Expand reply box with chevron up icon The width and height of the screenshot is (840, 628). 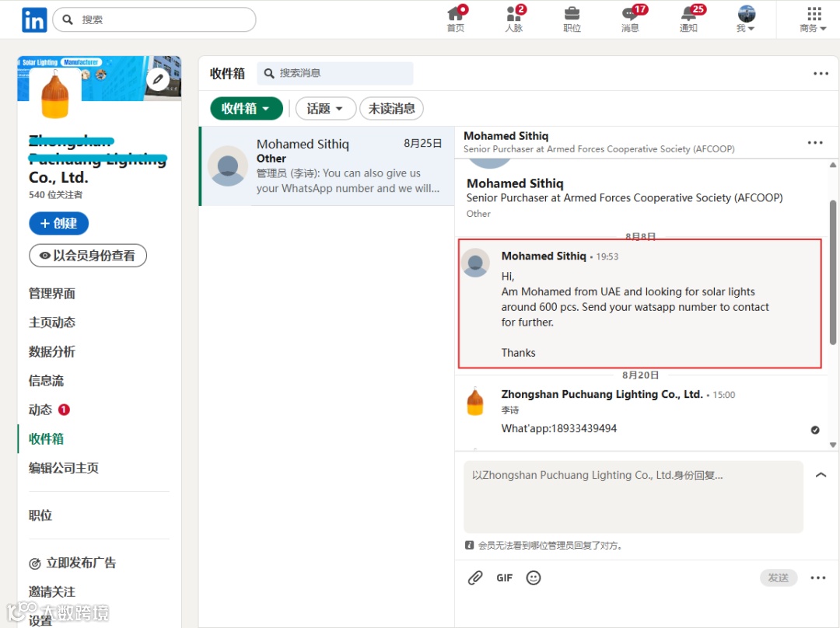point(821,475)
